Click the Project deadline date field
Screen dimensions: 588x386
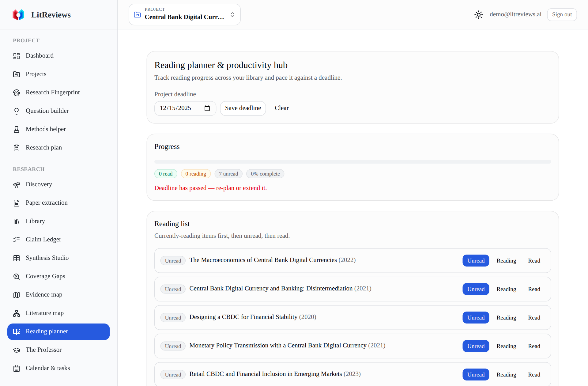185,108
